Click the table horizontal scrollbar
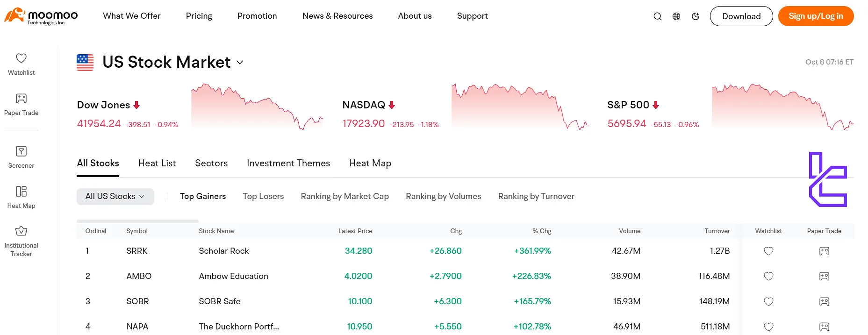Viewport: 868px width, 335px height. [x=138, y=221]
